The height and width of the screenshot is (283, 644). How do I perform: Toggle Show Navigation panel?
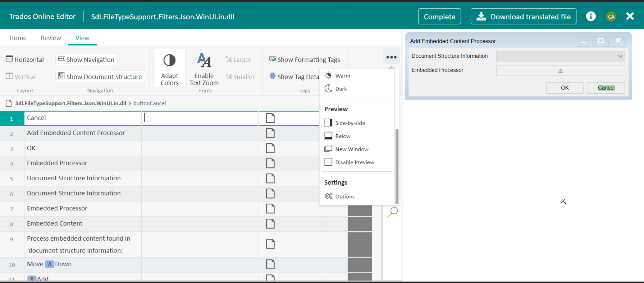[x=86, y=59]
